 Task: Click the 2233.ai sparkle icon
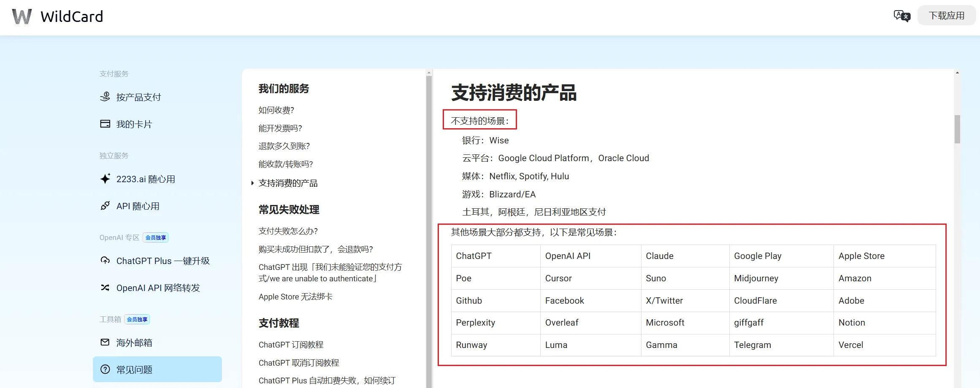(x=105, y=179)
